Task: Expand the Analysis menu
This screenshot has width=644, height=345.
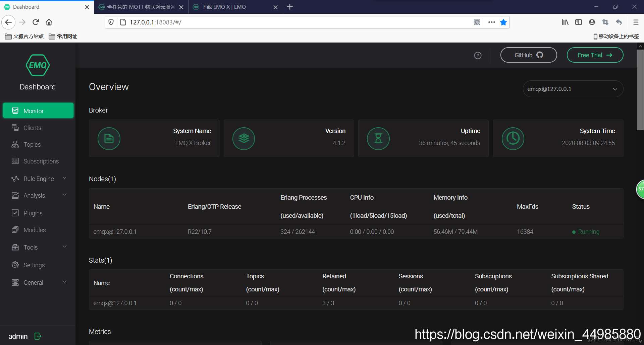Action: [39, 195]
